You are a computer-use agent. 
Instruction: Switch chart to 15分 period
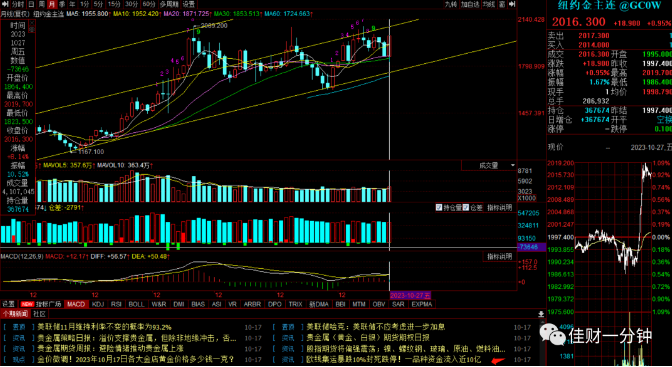pos(114,4)
